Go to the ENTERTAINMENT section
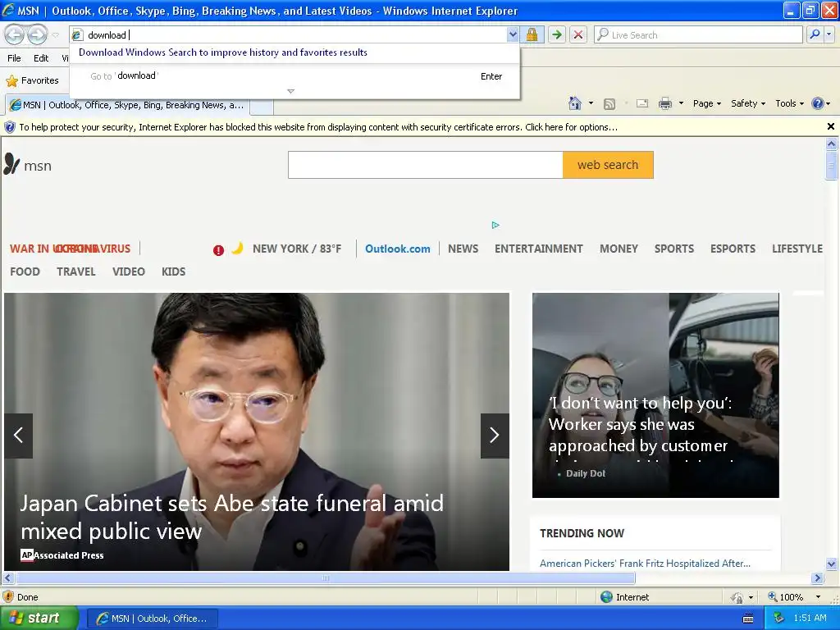The height and width of the screenshot is (630, 840). (x=538, y=249)
